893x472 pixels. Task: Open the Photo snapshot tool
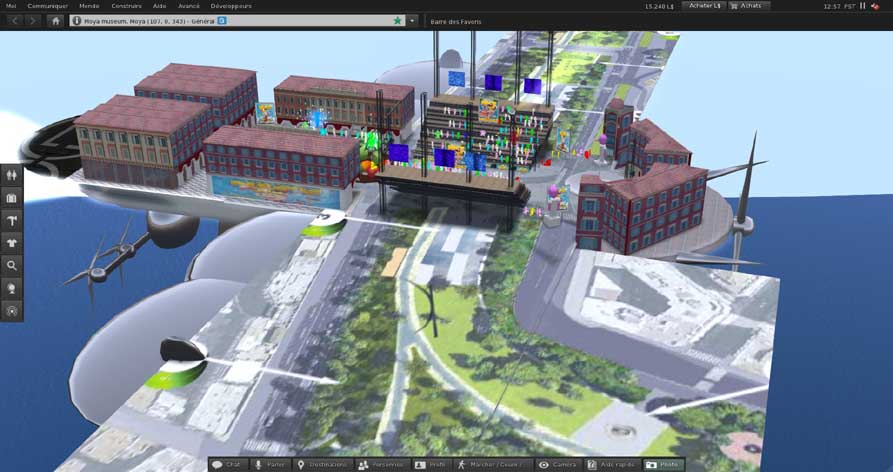[662, 464]
